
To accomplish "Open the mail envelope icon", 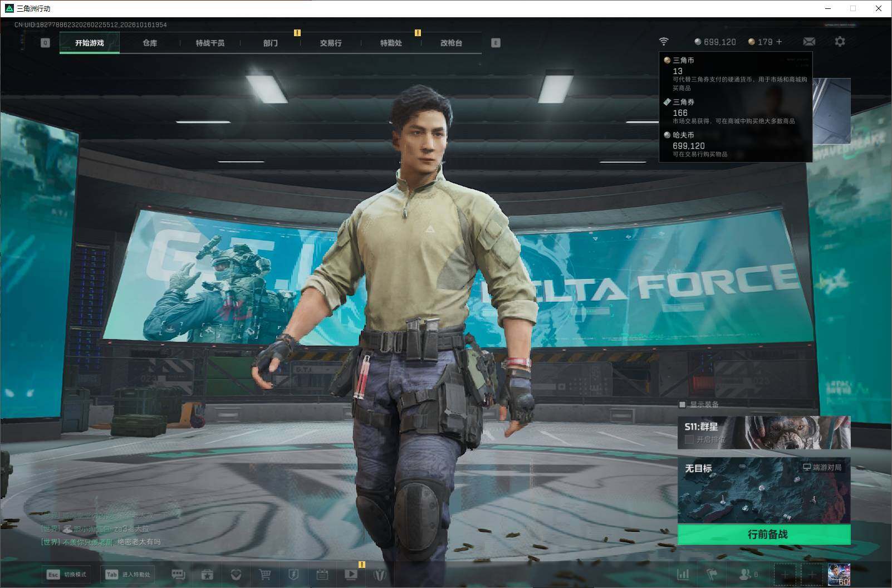I will click(809, 42).
